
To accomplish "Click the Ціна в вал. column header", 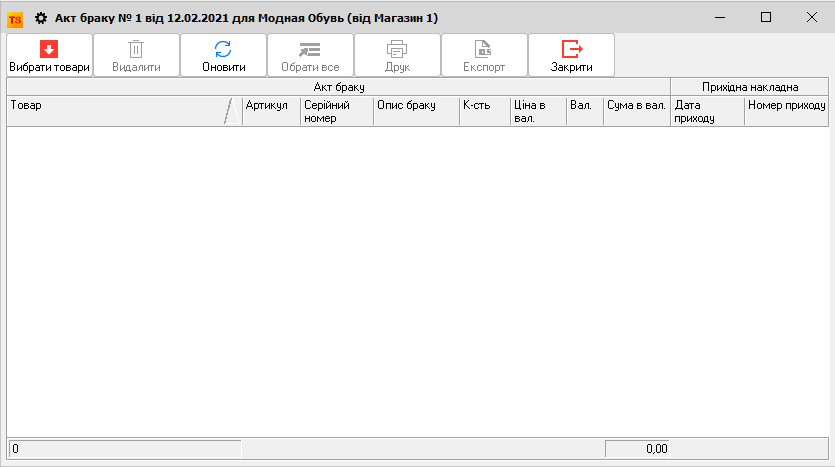I will [536, 111].
